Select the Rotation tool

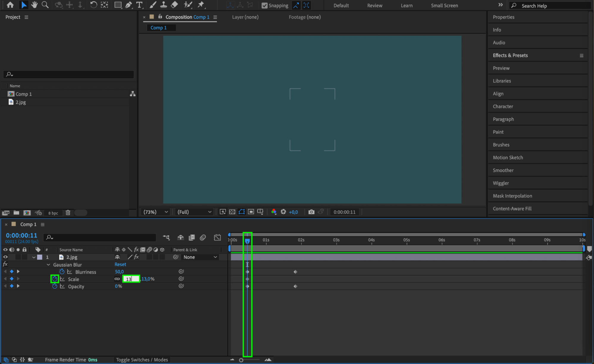(x=93, y=5)
